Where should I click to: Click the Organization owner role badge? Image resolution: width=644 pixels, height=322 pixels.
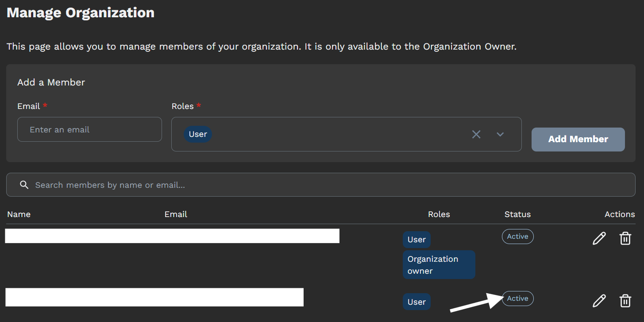(x=439, y=265)
